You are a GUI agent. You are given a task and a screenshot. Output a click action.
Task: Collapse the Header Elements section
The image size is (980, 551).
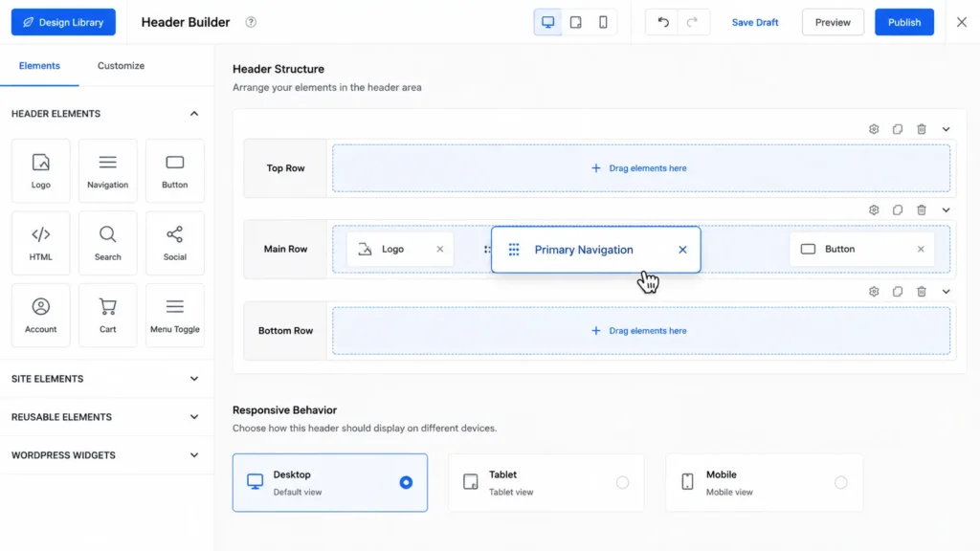click(x=194, y=114)
